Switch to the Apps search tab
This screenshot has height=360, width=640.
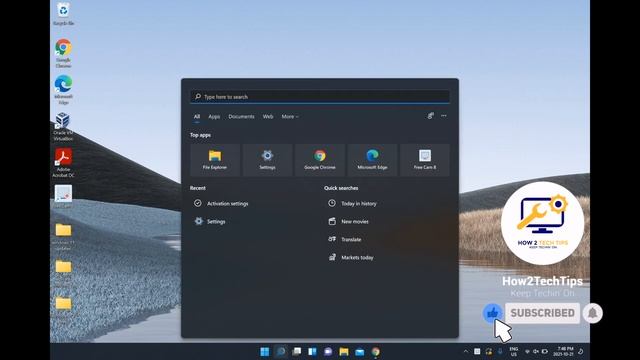tap(214, 117)
